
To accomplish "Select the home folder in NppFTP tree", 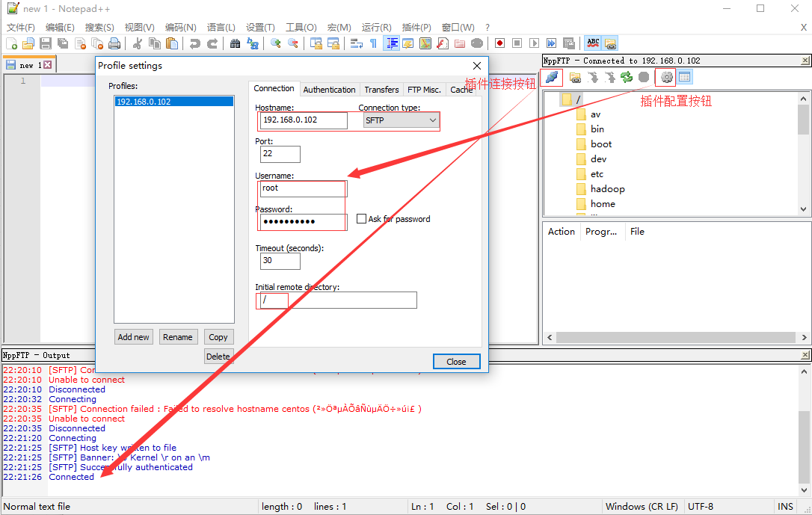I will pos(602,204).
